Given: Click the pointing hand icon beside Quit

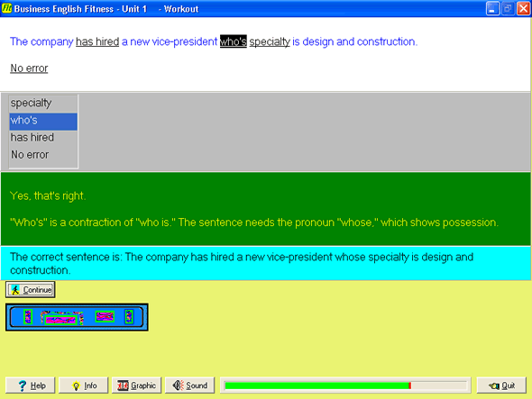Looking at the screenshot, I should [x=494, y=385].
